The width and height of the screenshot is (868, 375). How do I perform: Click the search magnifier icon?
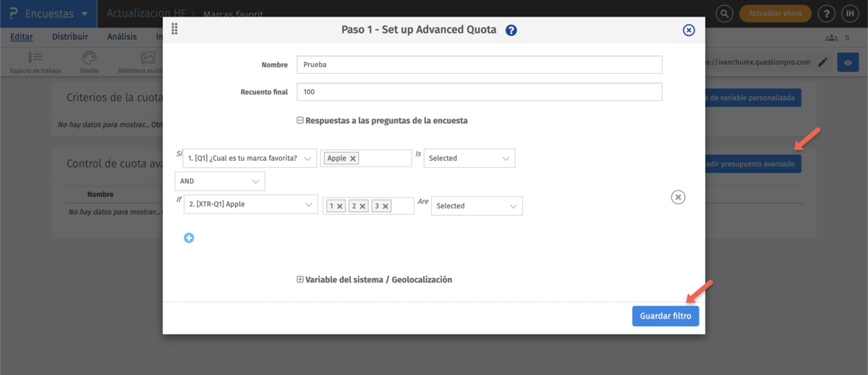pos(725,14)
